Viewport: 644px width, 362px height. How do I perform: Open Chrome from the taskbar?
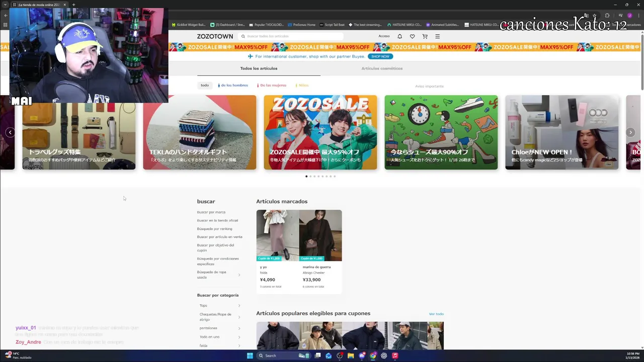pyautogui.click(x=373, y=355)
